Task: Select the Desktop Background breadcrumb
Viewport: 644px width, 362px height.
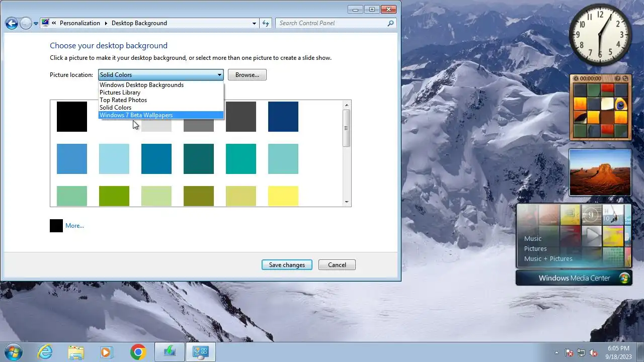Action: [x=139, y=23]
